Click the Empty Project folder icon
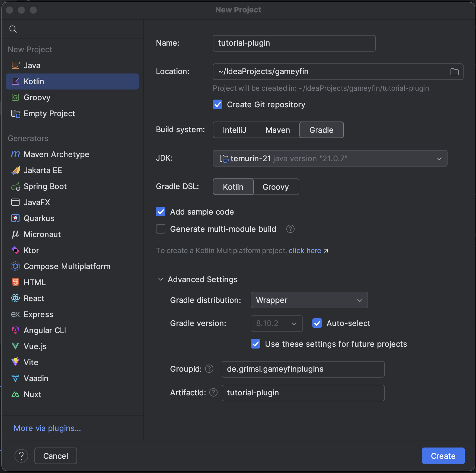This screenshot has height=473, width=476. coord(15,114)
